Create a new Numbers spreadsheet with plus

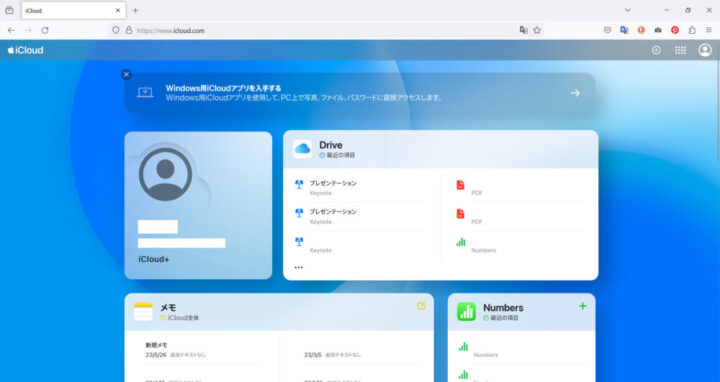click(x=582, y=306)
